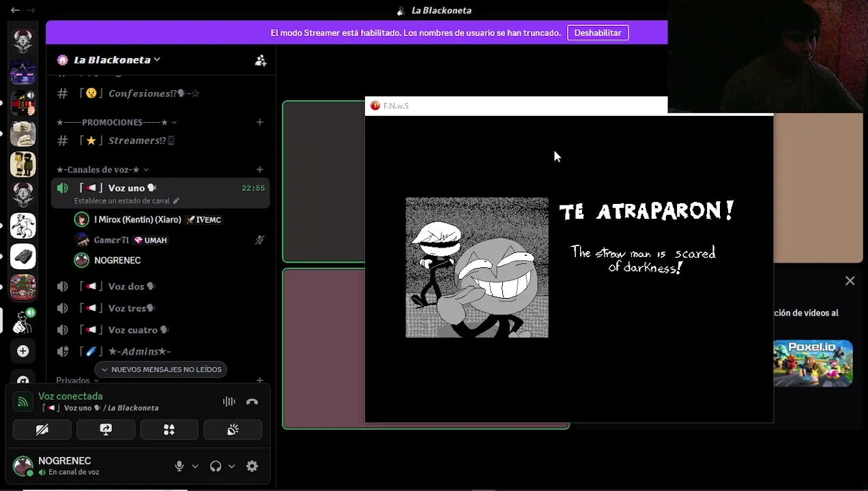Click the add a server plus button
Image resolution: width=868 pixels, height=491 pixels.
coord(23,351)
